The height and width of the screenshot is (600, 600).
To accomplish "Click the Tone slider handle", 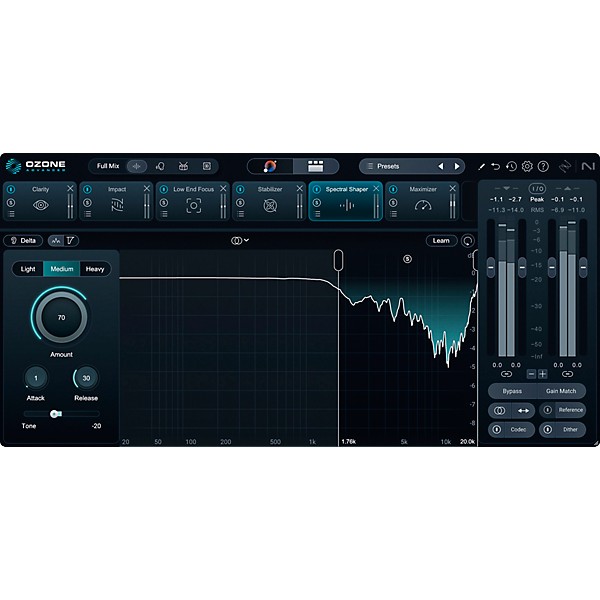I will coord(55,414).
